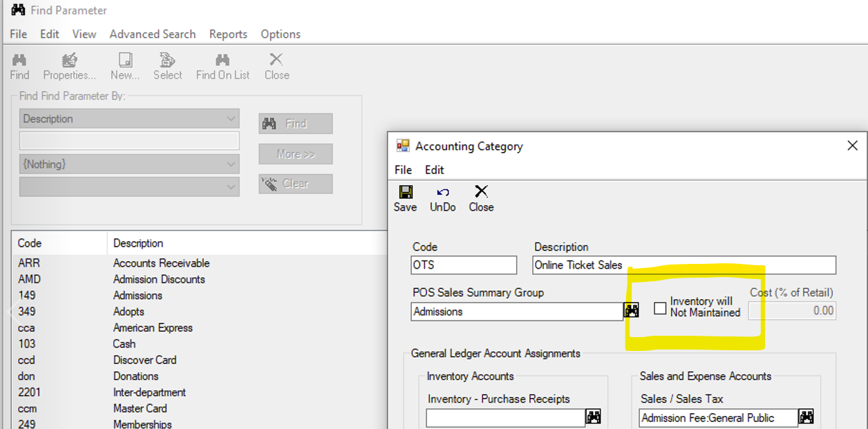Viewport: 868px width, 429px height.
Task: Click the Accounting Category title bar icon
Action: pyautogui.click(x=402, y=146)
